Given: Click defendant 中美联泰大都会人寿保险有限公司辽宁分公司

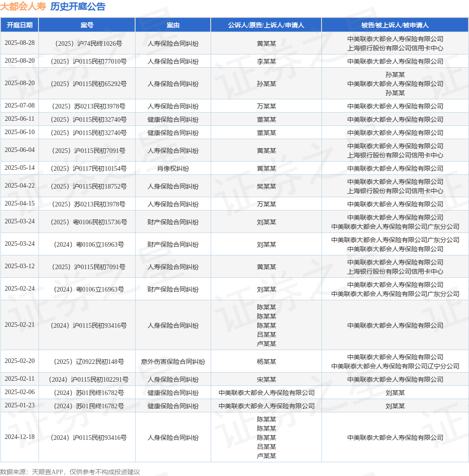Looking at the screenshot, I should point(395,367).
